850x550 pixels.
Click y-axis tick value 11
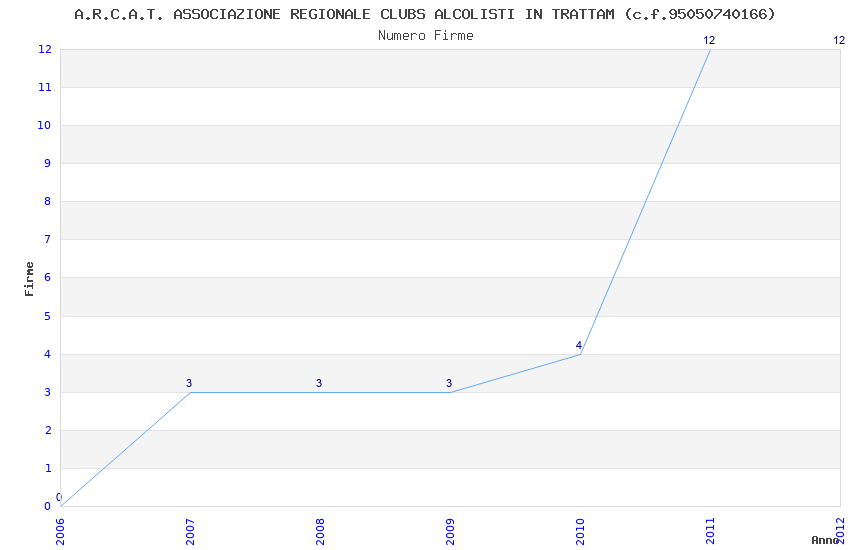[44, 87]
